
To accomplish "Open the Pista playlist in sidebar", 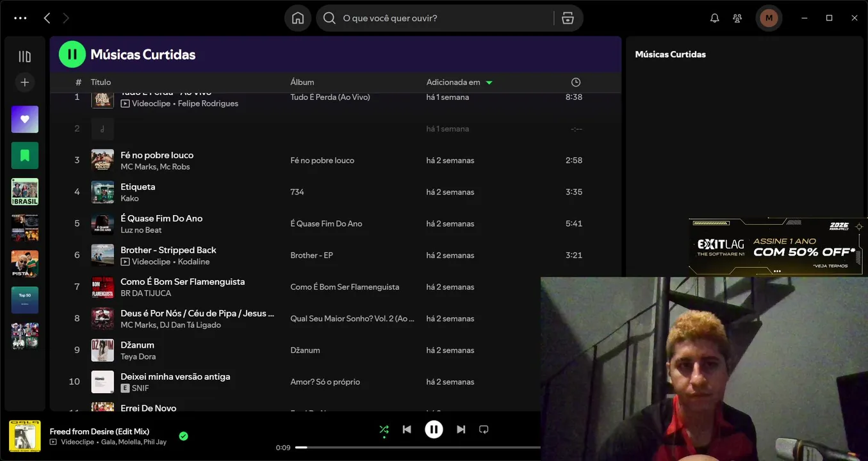I will pos(25,264).
